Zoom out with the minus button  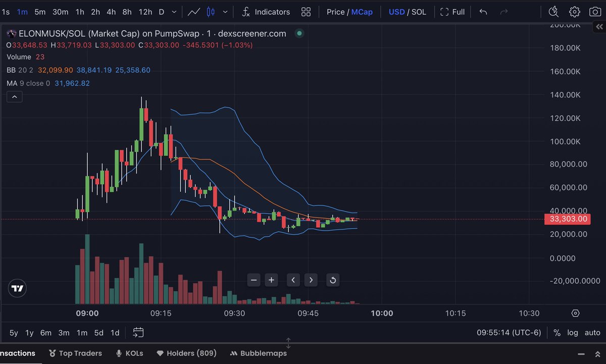(x=254, y=280)
